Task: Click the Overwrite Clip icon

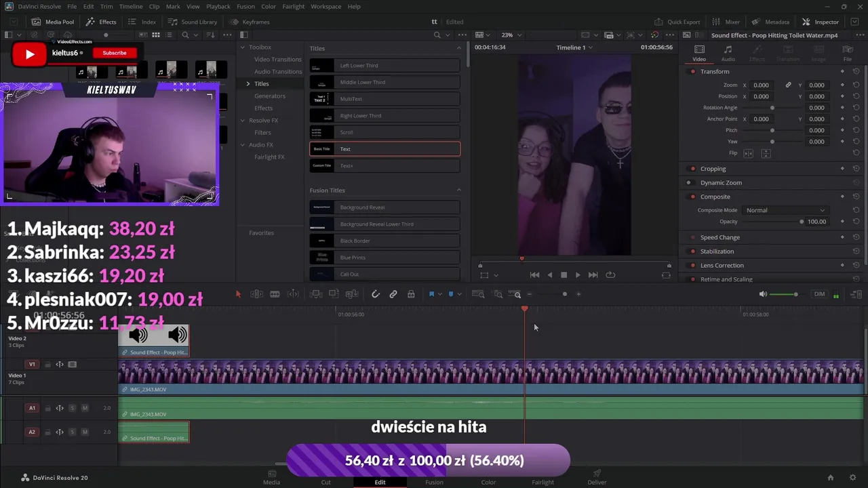Action: [334, 294]
